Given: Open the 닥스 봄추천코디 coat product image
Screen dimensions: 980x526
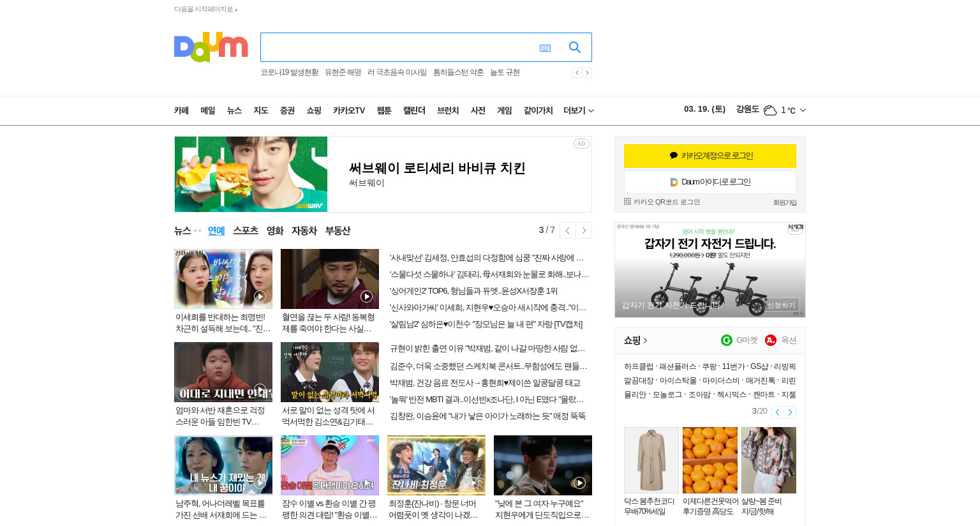Looking at the screenshot, I should click(x=651, y=460).
